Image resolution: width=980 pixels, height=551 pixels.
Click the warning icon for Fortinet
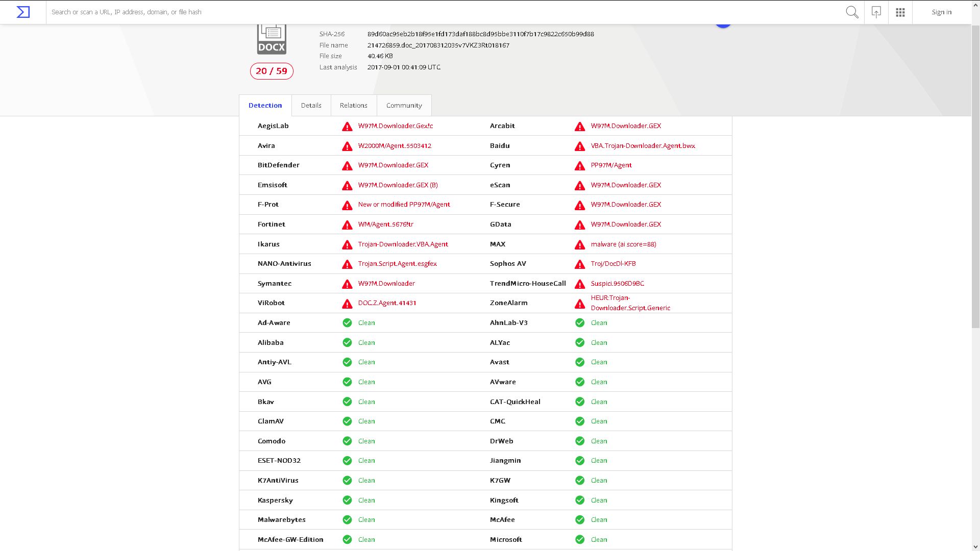point(347,225)
